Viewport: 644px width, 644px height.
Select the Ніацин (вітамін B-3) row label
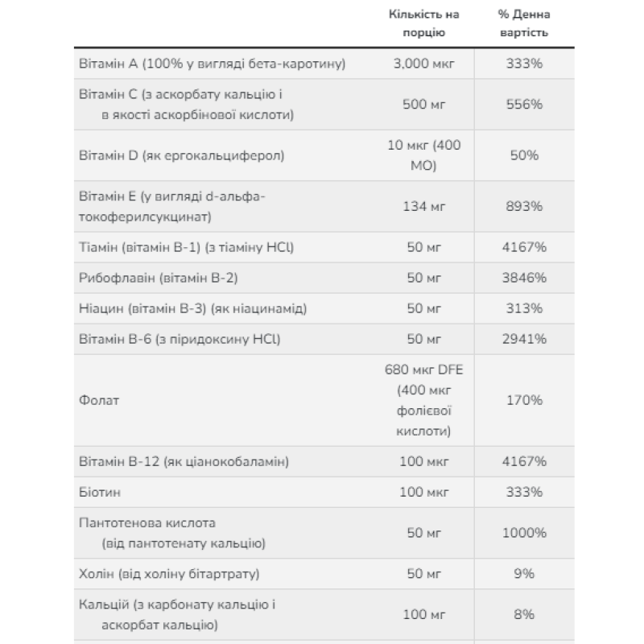coord(192,308)
